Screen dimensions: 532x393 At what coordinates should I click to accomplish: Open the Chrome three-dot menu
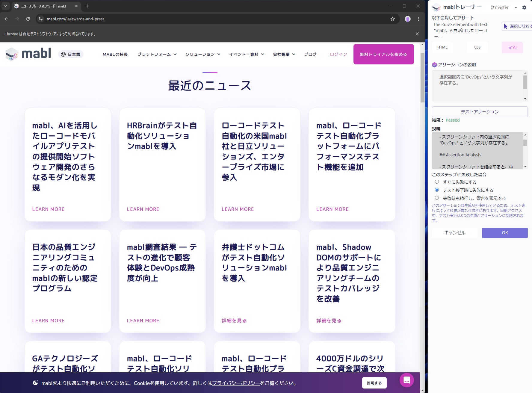point(418,19)
